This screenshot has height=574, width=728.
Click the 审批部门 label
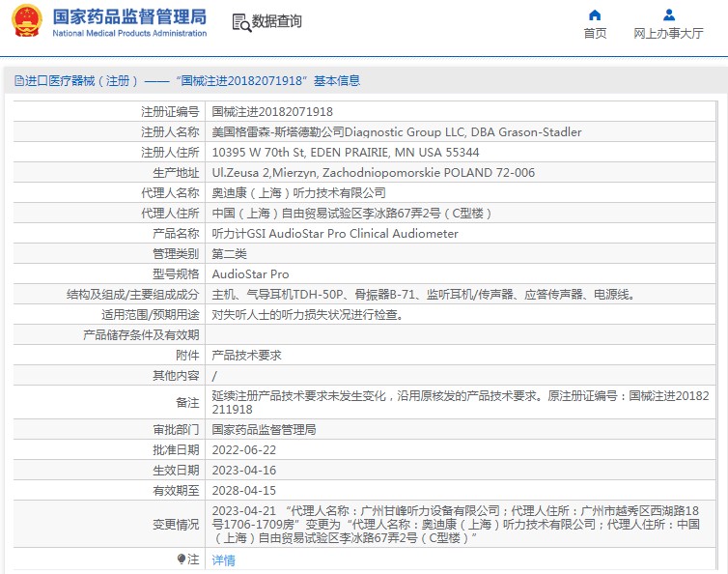coord(176,429)
